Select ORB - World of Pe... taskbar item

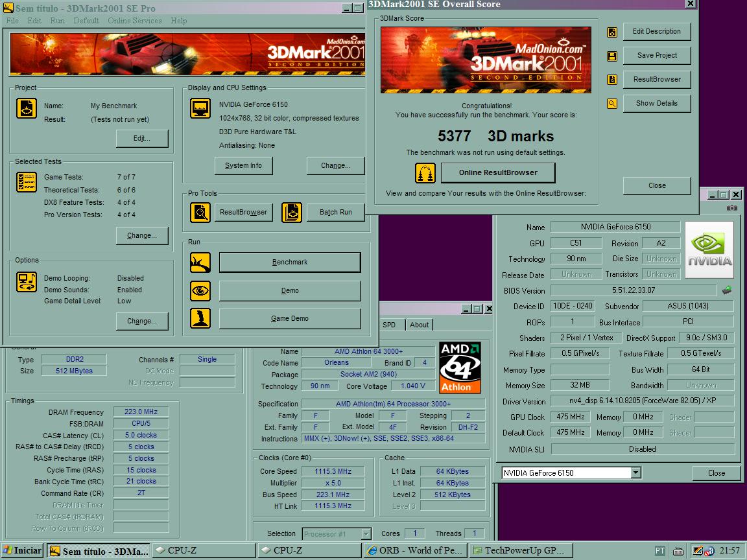[416, 551]
